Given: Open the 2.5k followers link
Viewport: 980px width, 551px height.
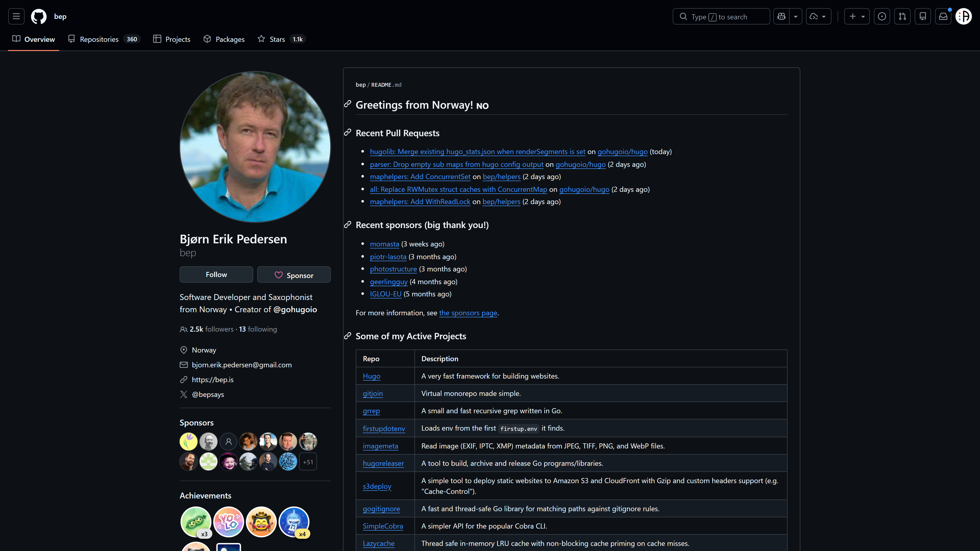Looking at the screenshot, I should pos(212,329).
